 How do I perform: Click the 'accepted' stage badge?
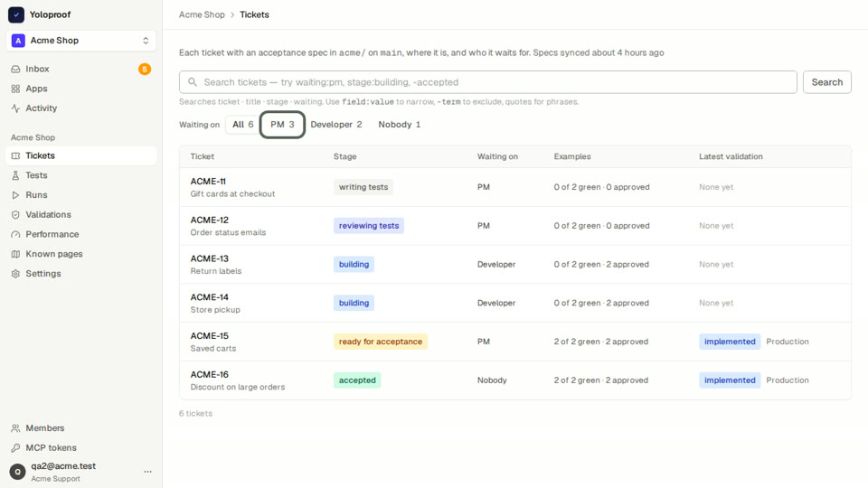tap(357, 380)
